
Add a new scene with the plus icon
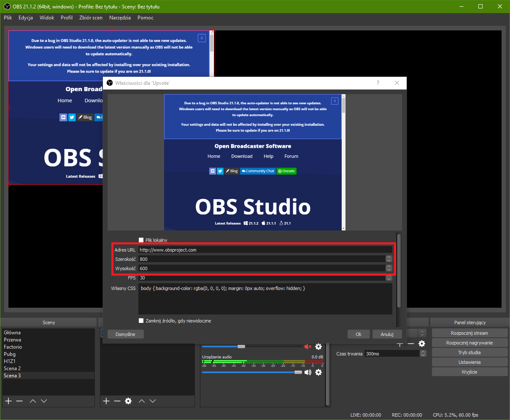(x=8, y=401)
